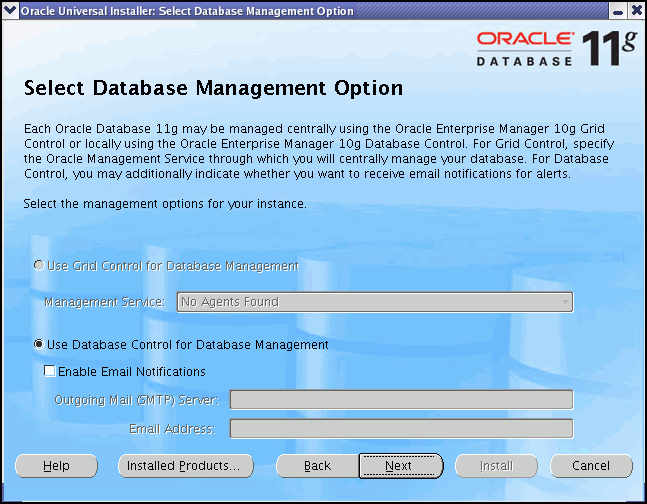Click the Outgoing Mail (SMTP) Server field

click(401, 401)
